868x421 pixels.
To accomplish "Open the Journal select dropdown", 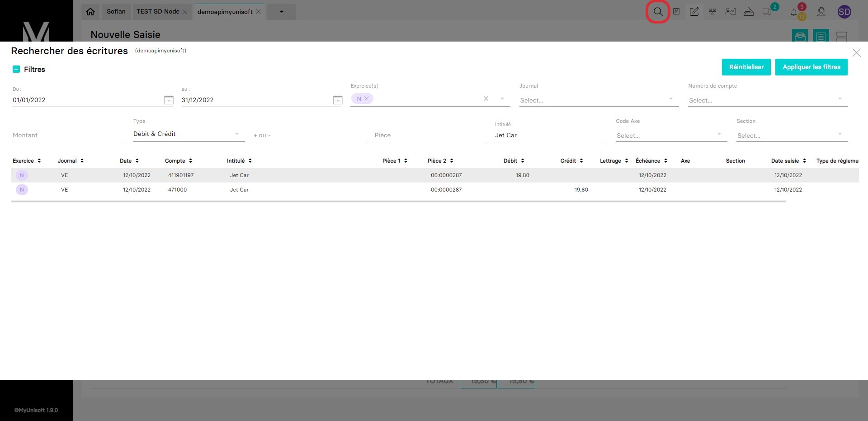I will tap(599, 100).
